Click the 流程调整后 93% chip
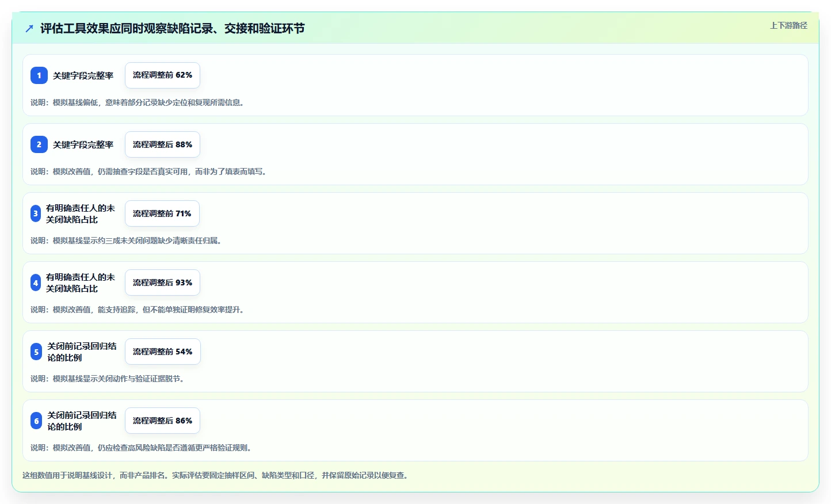The height and width of the screenshot is (504, 831). coord(162,282)
